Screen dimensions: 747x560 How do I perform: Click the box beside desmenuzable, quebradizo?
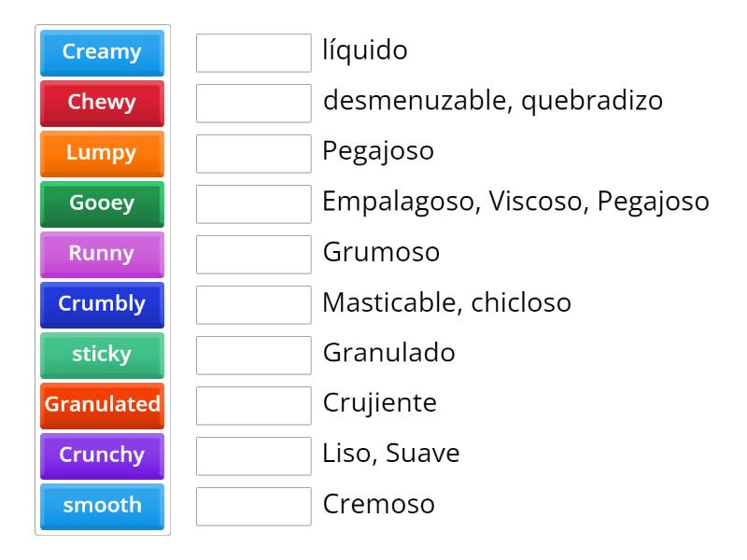tap(253, 103)
